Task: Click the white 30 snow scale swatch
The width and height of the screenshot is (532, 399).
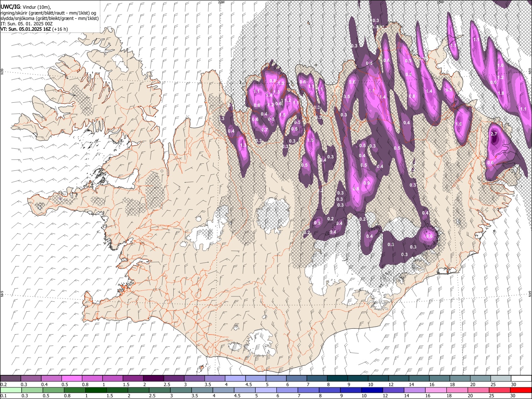Action: click(521, 379)
